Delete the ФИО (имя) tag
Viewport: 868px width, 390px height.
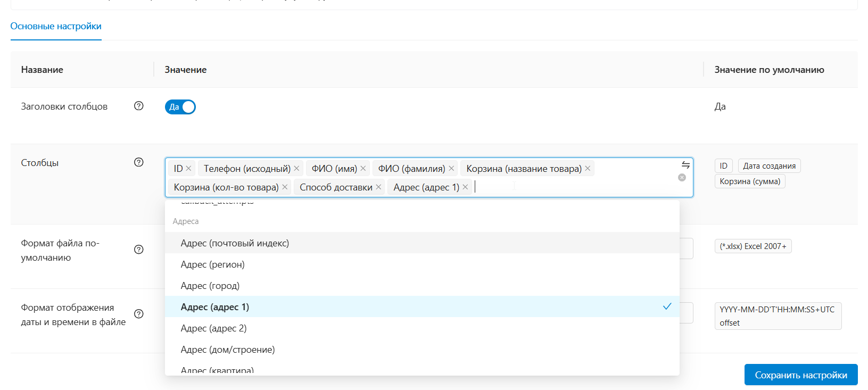point(363,169)
